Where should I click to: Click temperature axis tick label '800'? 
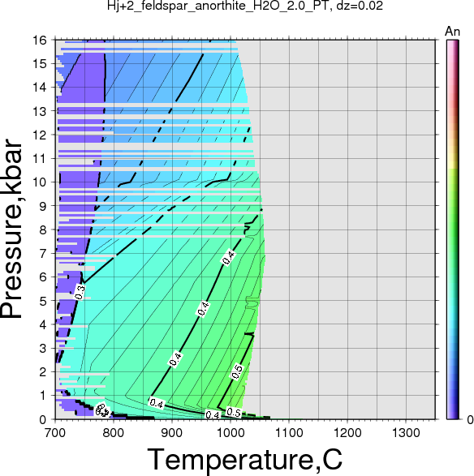114,432
